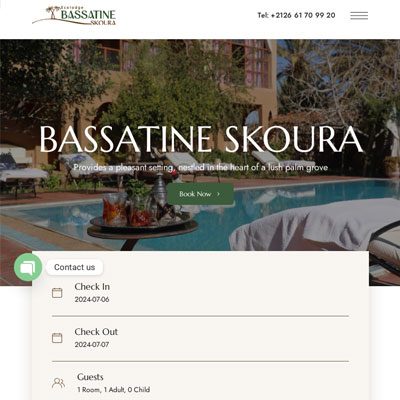Click the Guests people icon
The width and height of the screenshot is (400, 400).
click(58, 383)
